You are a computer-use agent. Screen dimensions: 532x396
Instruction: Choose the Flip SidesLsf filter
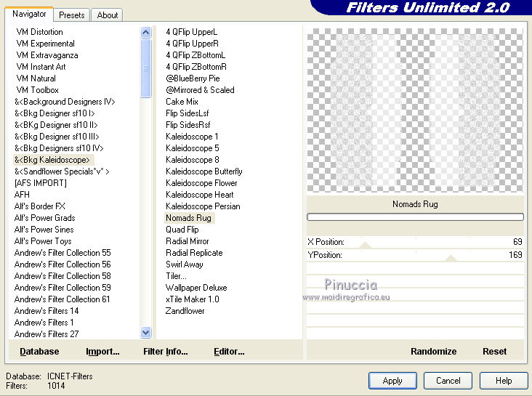click(x=188, y=113)
